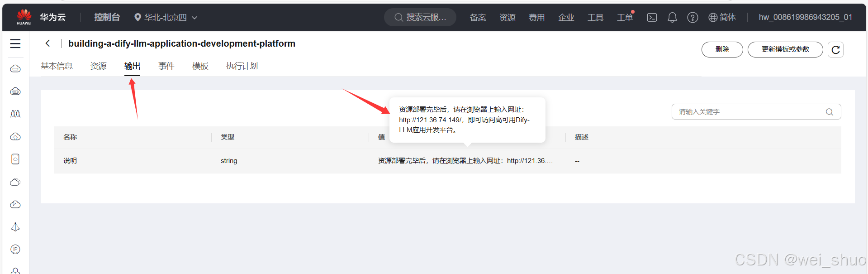Click the globe language icon
The image size is (868, 274).
coord(713,17)
